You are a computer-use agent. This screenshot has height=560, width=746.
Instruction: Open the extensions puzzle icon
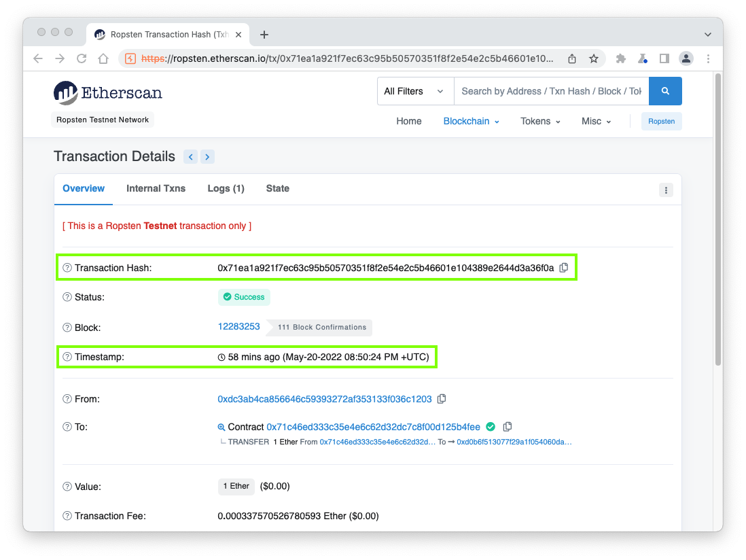pos(620,58)
